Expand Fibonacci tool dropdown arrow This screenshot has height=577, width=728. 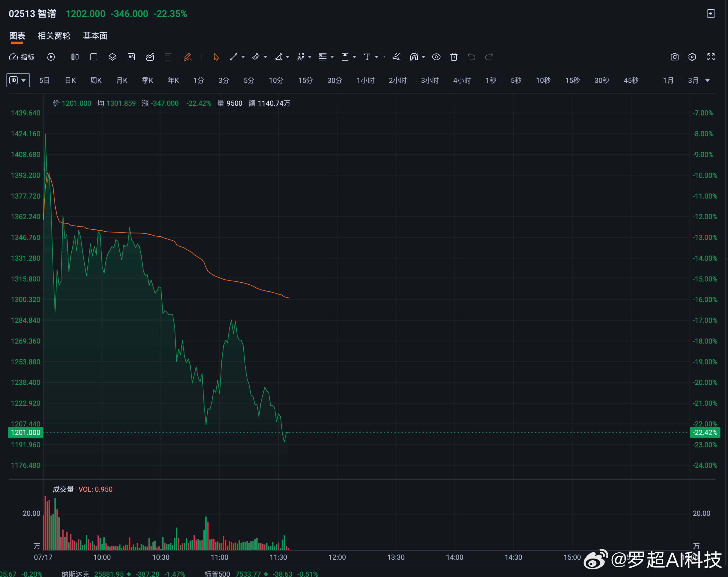coord(332,57)
